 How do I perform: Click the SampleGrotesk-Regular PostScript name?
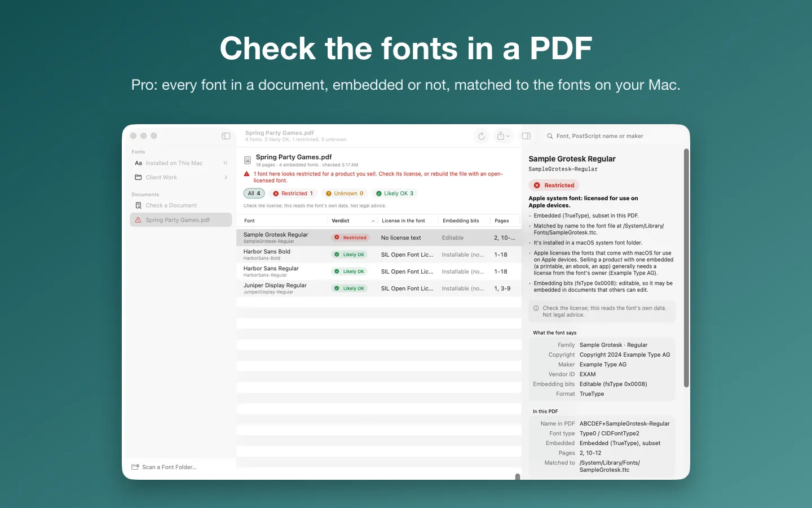[x=563, y=169]
